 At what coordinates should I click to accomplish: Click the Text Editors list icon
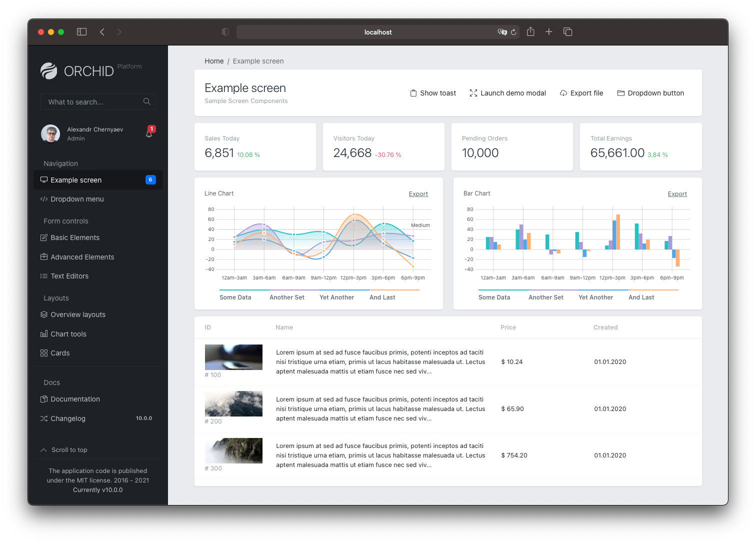(x=44, y=276)
